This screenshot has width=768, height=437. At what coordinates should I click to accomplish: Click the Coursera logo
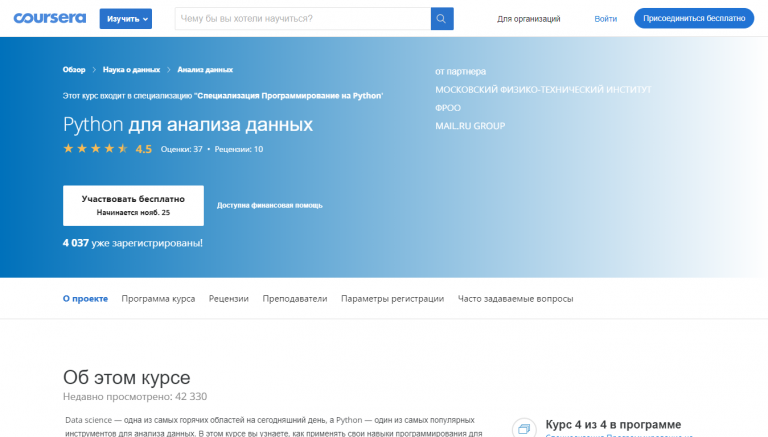click(50, 18)
